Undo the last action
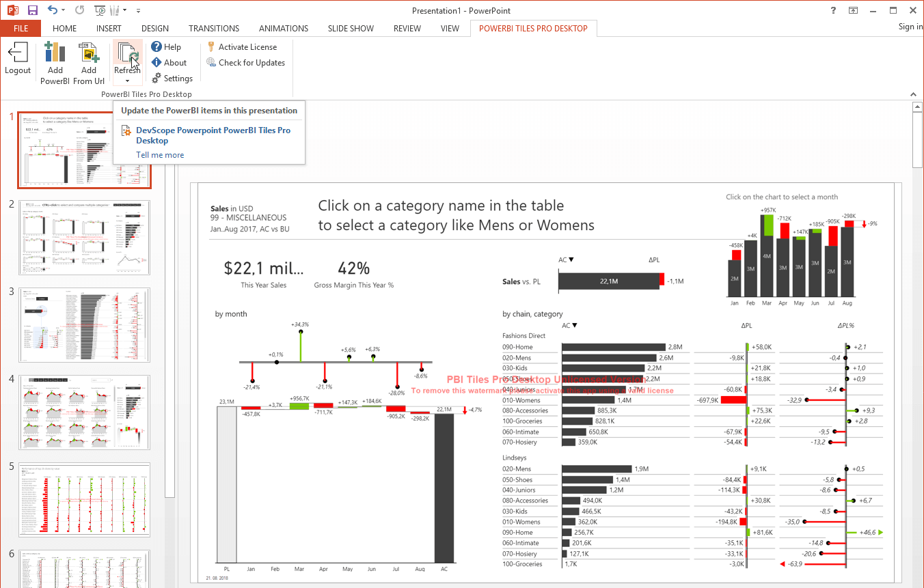924x588 pixels. pyautogui.click(x=53, y=10)
